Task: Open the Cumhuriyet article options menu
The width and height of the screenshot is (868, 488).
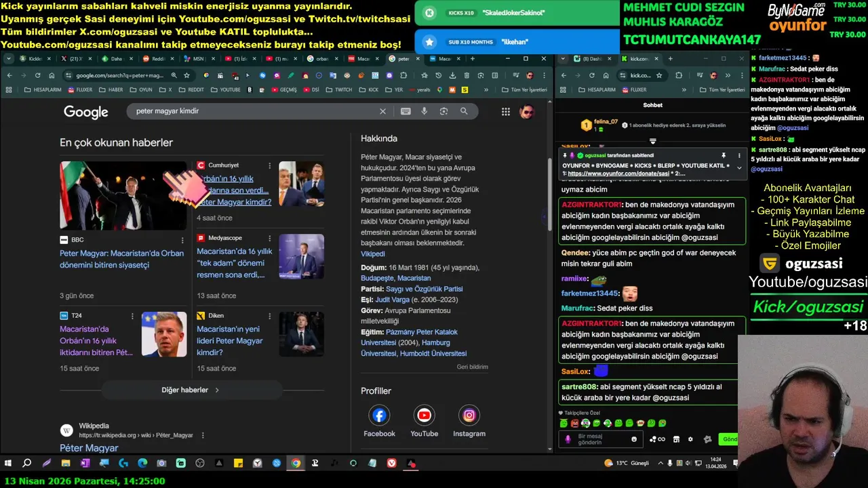Action: [x=269, y=165]
